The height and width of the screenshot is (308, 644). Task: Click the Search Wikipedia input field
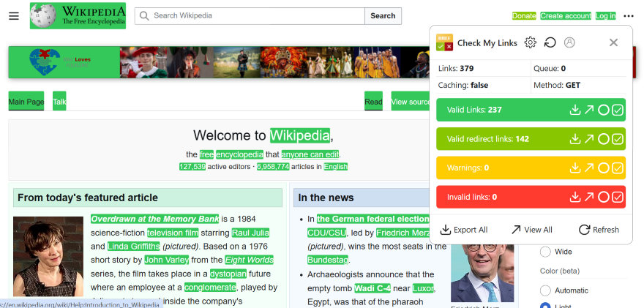click(250, 16)
